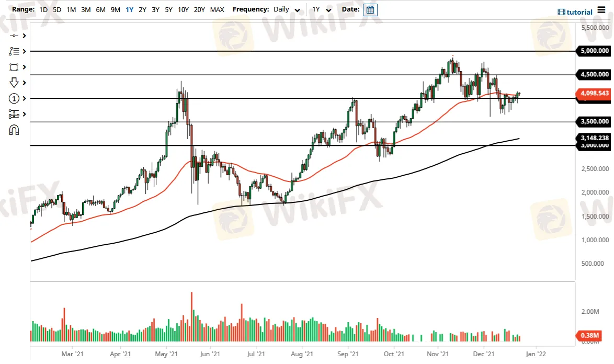Click the red 4,098.543 current price tag
The height and width of the screenshot is (364, 614).
tap(593, 93)
